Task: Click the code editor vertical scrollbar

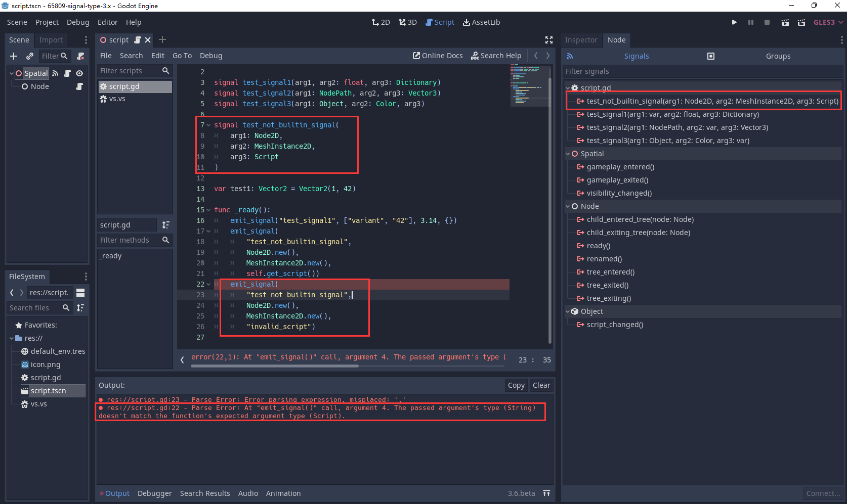Action: point(549,211)
